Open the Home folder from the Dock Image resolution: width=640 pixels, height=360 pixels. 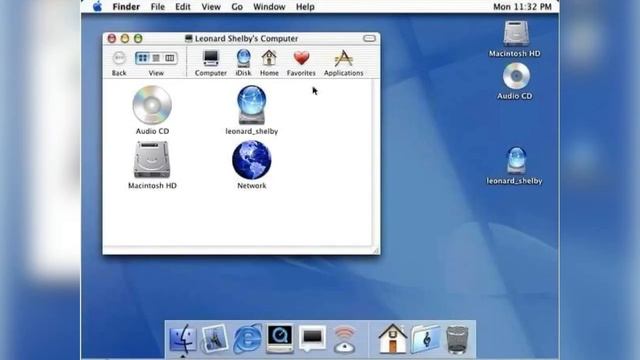pos(393,338)
